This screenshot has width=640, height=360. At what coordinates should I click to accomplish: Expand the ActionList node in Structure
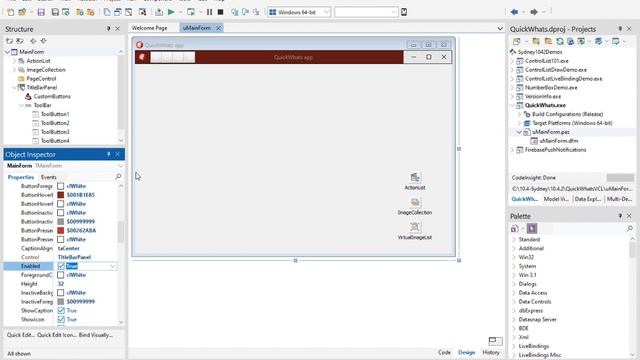14,61
